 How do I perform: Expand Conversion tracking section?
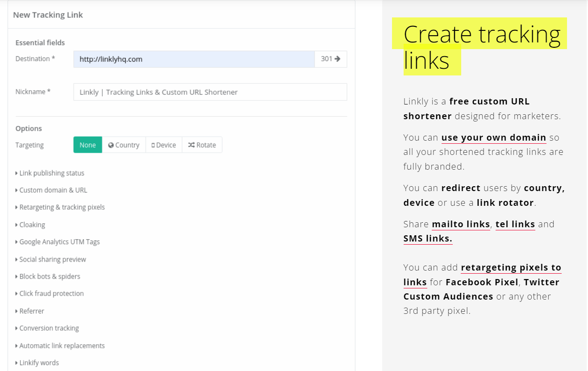pyautogui.click(x=49, y=328)
